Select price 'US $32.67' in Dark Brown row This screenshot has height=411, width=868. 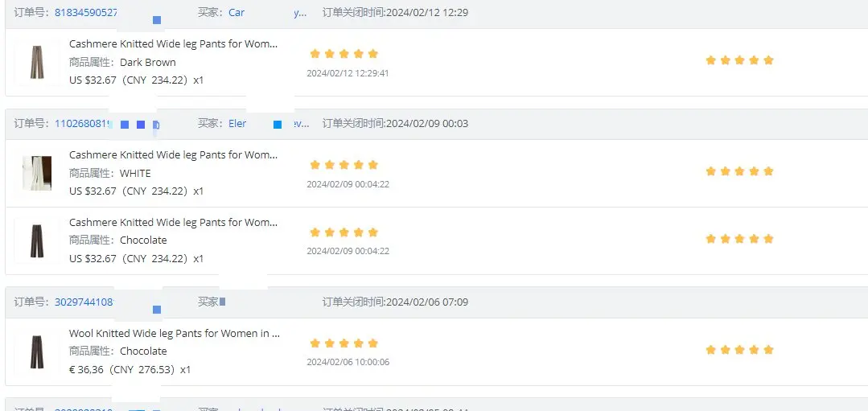coord(93,80)
